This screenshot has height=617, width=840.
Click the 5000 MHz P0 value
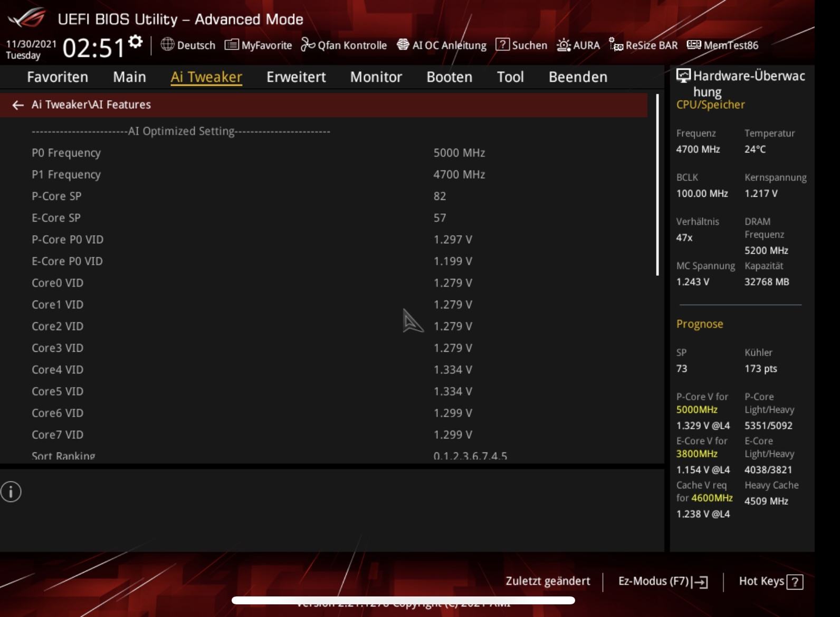point(459,153)
